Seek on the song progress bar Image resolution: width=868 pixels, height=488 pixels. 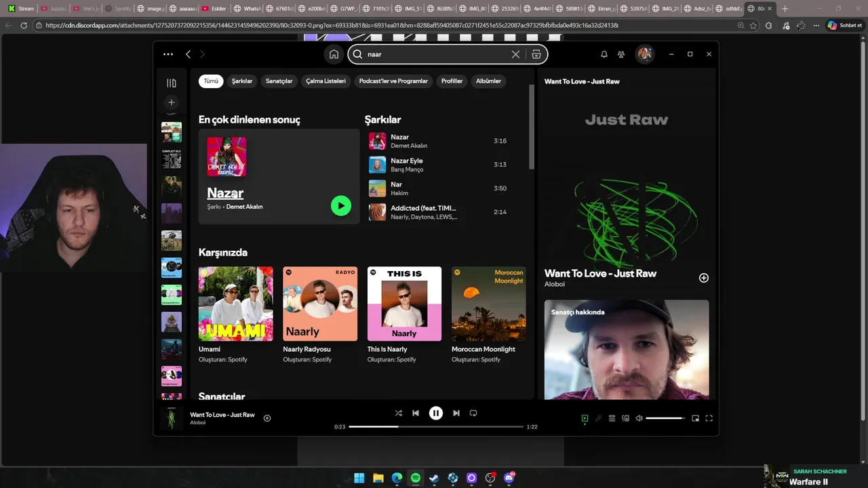[x=436, y=427]
